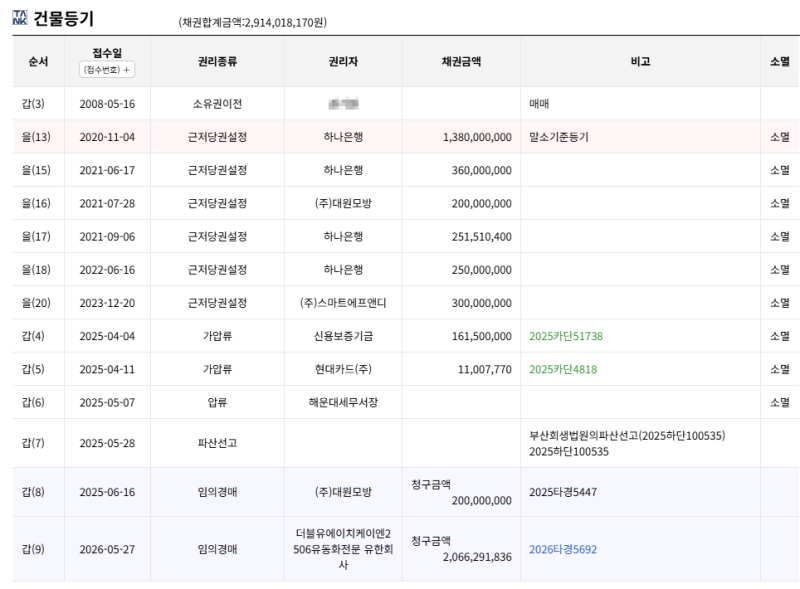This screenshot has height=589, width=800.
Task: Click the 권리종류 column header
Action: point(217,62)
